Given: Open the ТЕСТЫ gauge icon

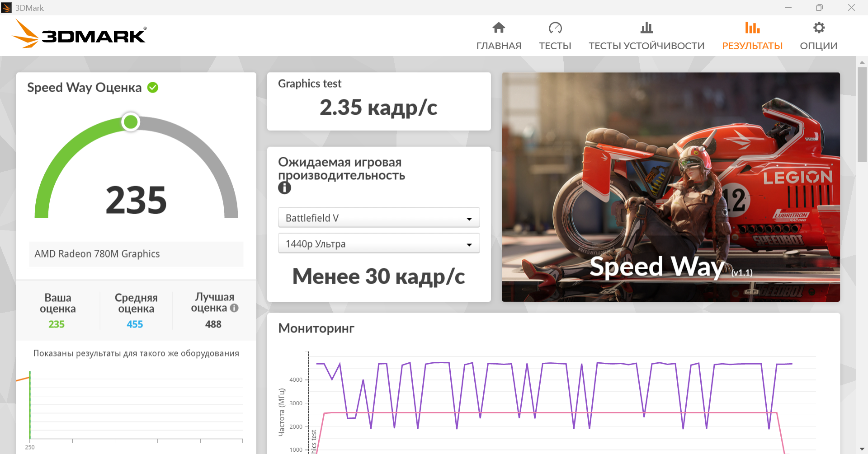Looking at the screenshot, I should click(555, 28).
